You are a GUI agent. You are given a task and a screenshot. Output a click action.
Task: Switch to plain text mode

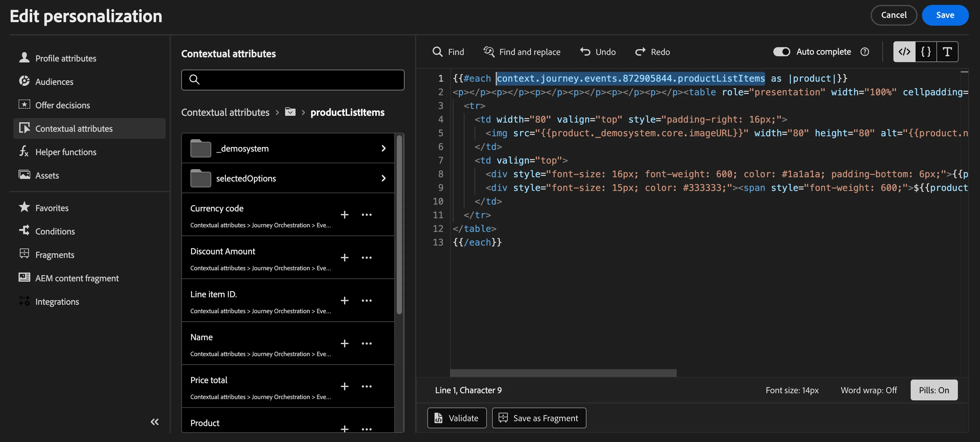(947, 51)
